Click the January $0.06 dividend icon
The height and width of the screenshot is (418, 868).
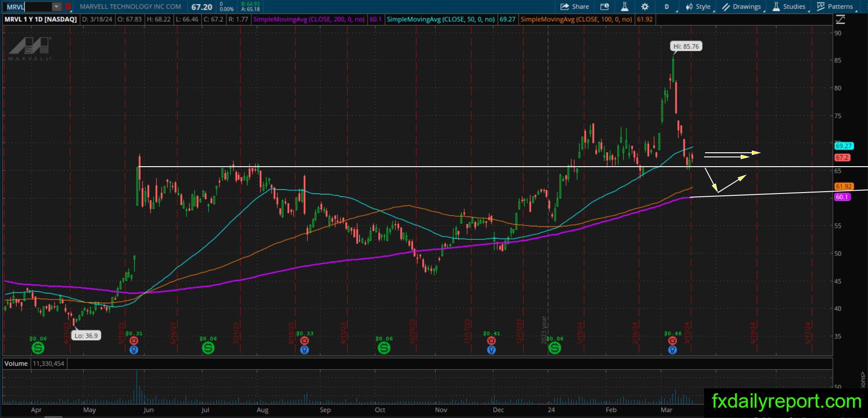pyautogui.click(x=555, y=348)
